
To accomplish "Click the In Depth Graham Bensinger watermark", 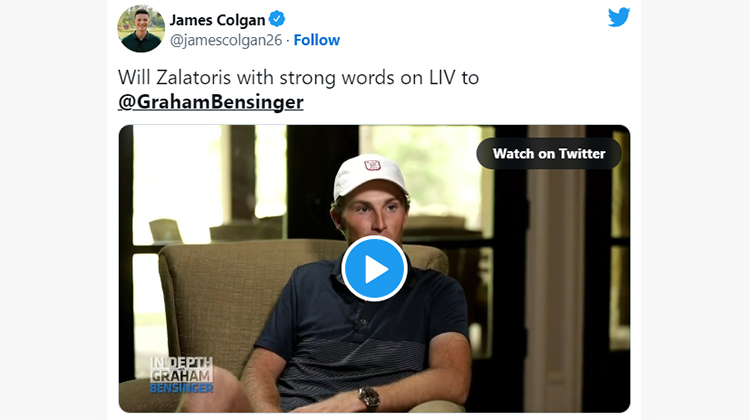I will click(181, 375).
